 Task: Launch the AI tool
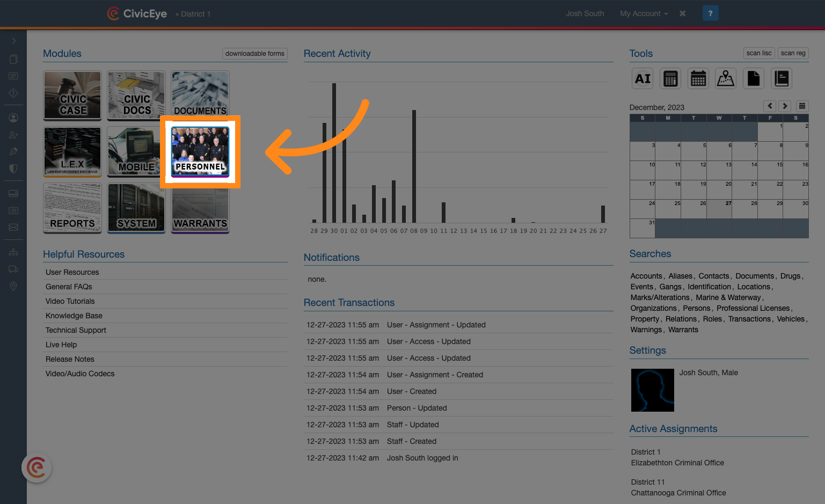pyautogui.click(x=643, y=79)
